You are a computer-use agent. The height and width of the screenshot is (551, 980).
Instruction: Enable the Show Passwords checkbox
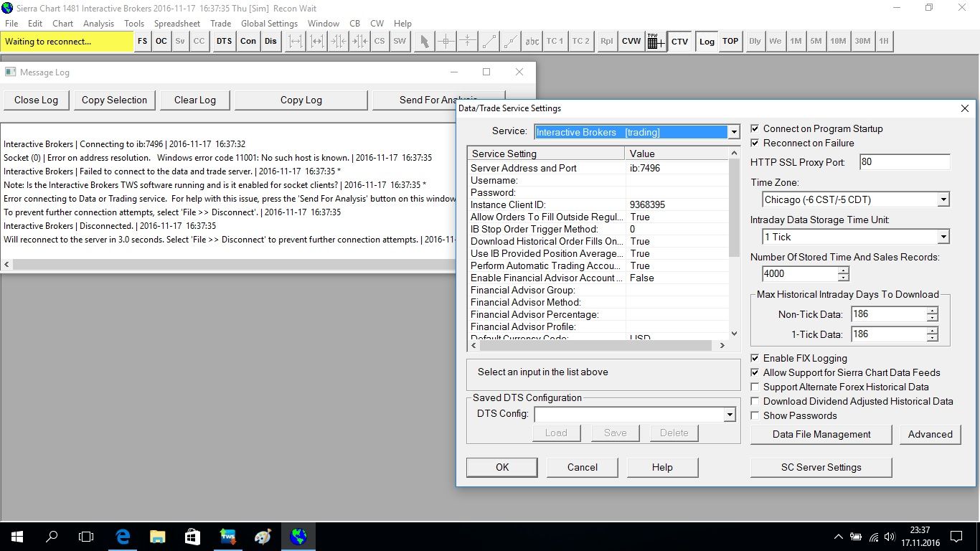coord(755,416)
